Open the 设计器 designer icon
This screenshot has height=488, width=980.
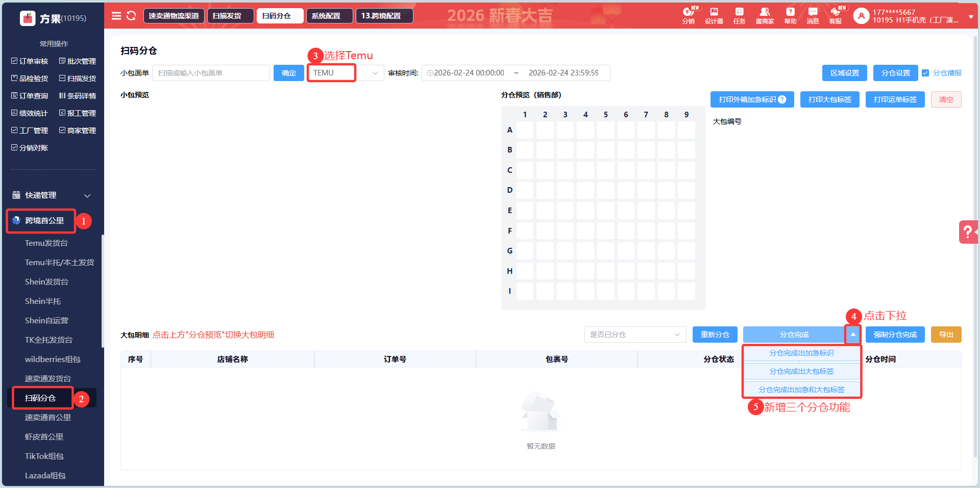[714, 15]
